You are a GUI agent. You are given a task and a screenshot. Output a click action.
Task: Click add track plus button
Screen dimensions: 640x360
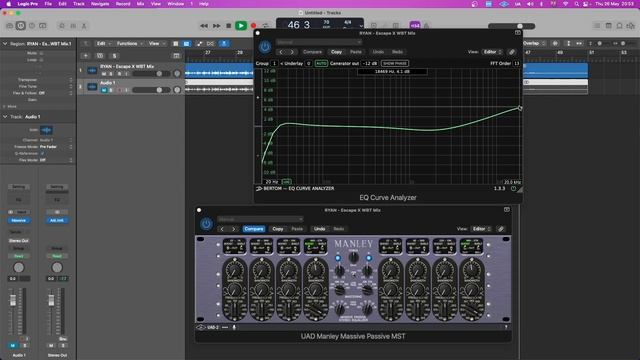click(x=86, y=56)
